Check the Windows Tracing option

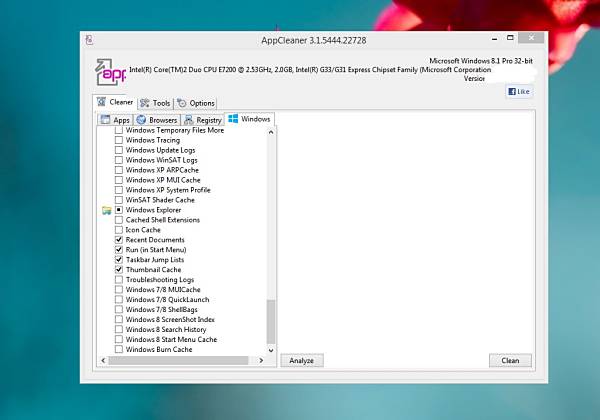point(119,140)
